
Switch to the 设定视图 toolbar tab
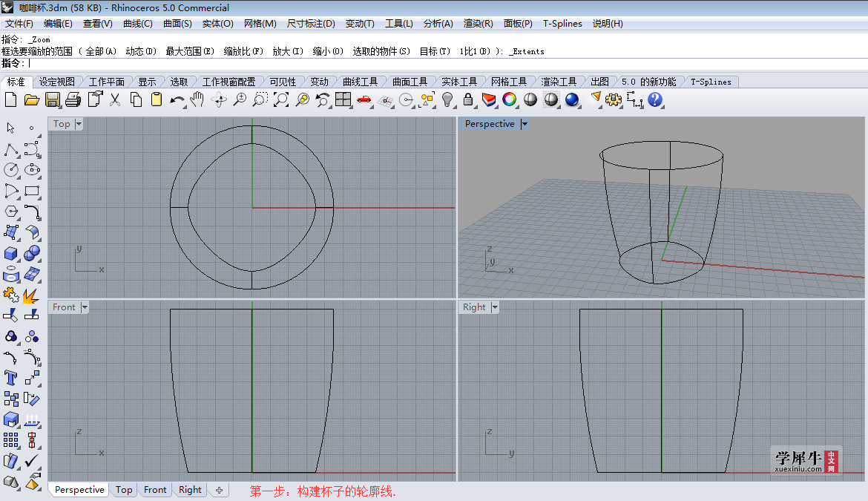[56, 82]
